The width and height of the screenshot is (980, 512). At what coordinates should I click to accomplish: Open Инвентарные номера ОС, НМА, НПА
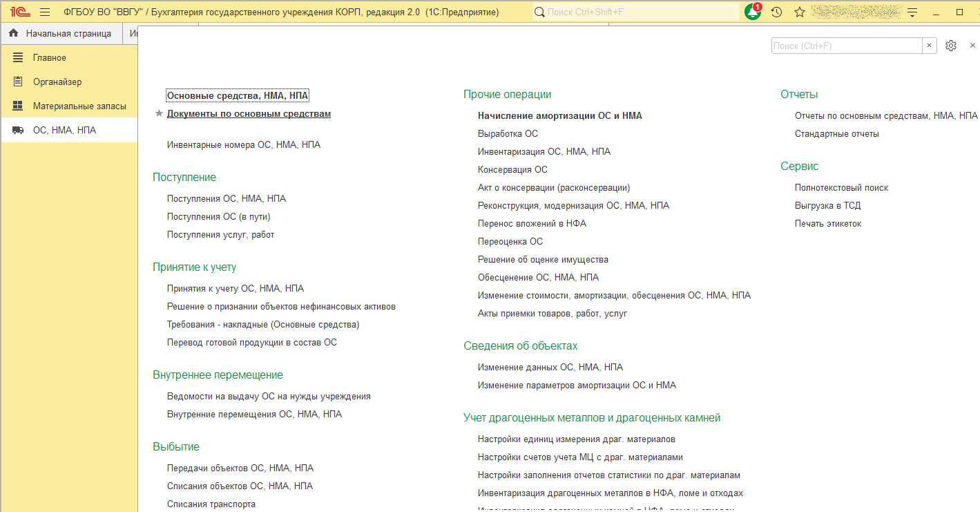(243, 145)
